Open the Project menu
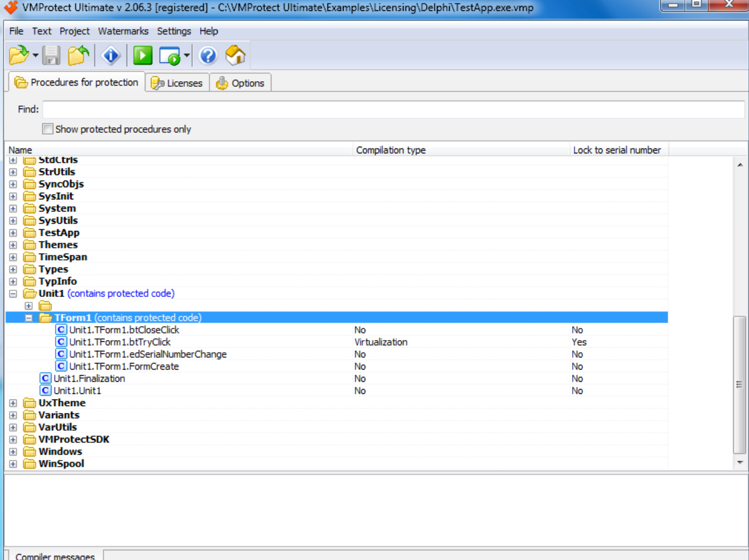Screen dimensions: 749x560 pos(75,31)
